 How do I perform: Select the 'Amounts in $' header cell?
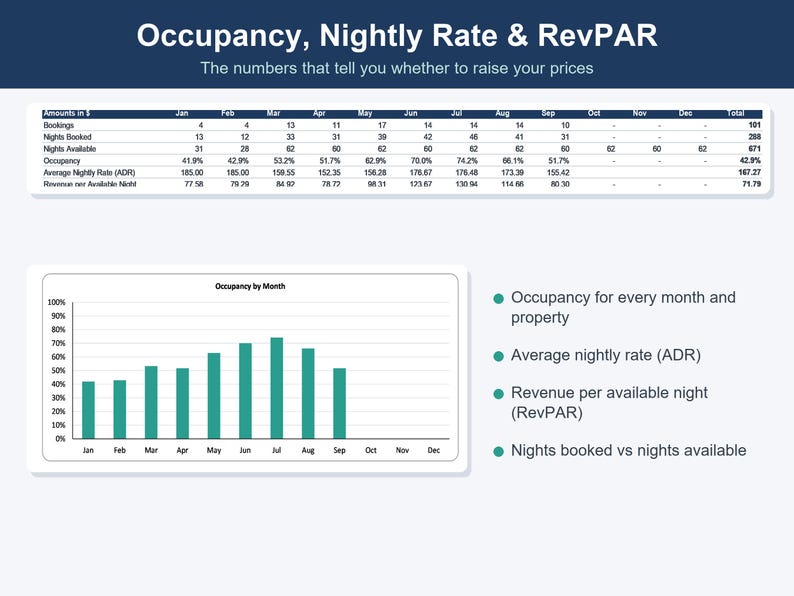click(x=66, y=113)
